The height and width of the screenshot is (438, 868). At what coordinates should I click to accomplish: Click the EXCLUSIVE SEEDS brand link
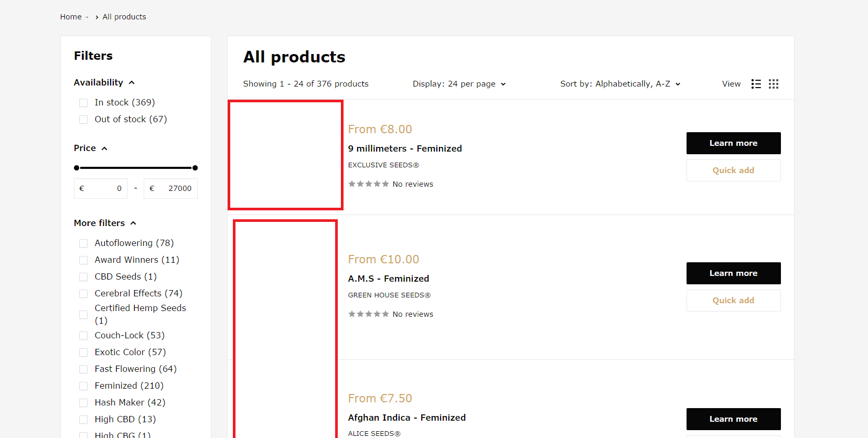click(x=383, y=165)
